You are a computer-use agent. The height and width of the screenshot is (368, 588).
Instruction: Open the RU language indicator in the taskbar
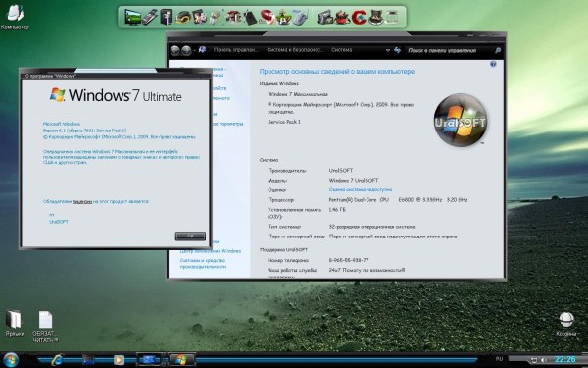(499, 359)
